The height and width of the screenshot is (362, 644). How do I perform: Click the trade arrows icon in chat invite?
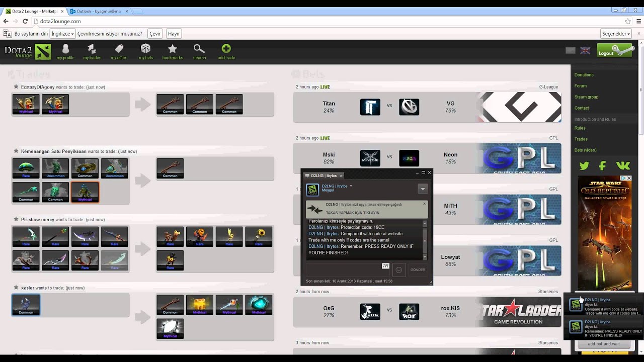click(315, 209)
